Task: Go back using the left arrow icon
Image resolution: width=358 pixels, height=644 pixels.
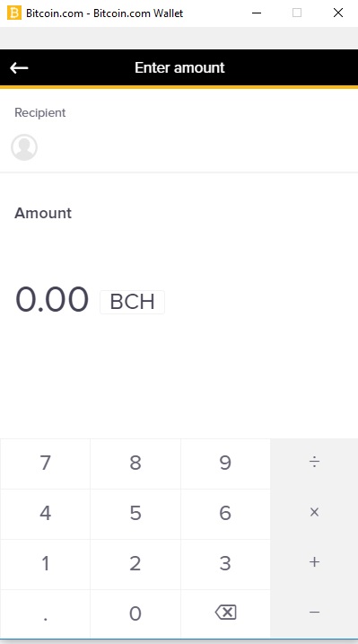Action: (19, 67)
